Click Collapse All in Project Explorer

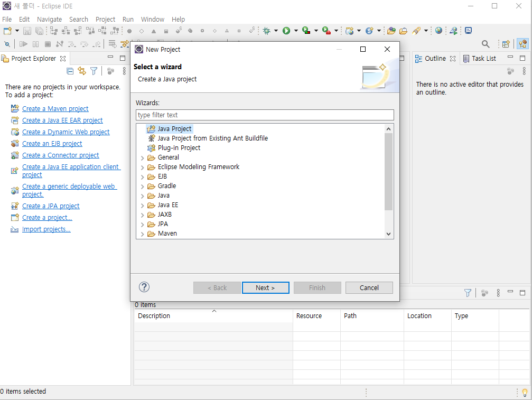coord(70,71)
